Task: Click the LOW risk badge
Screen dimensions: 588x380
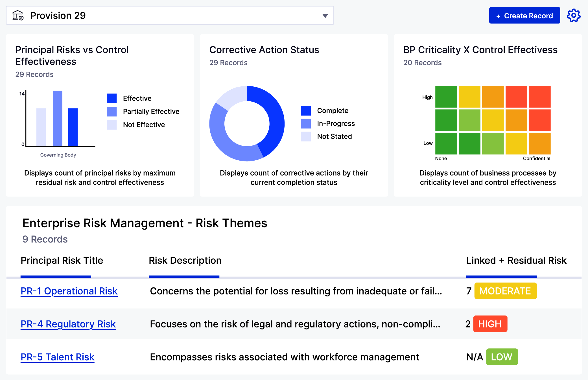Action: [502, 357]
